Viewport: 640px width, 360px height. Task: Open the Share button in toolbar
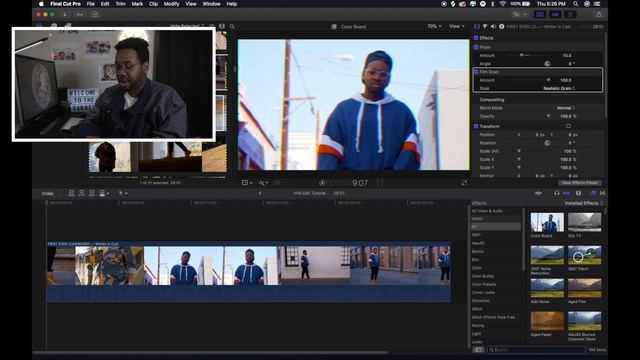(x=599, y=14)
